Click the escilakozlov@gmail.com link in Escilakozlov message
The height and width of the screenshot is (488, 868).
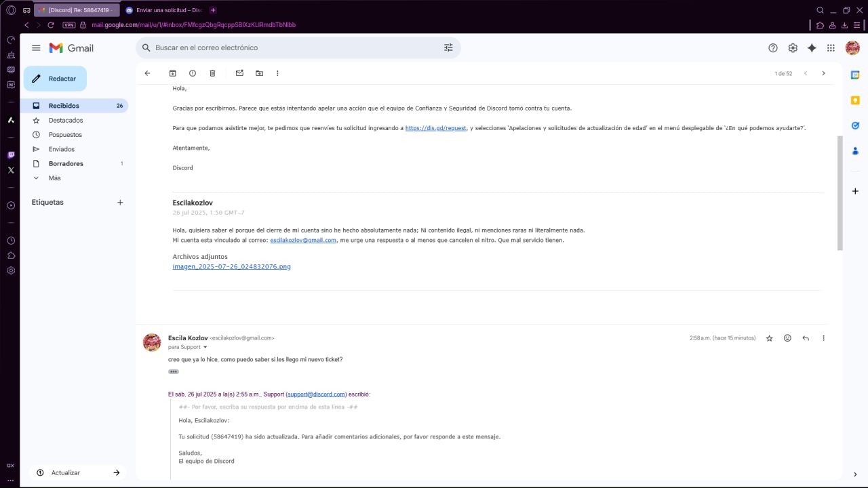[303, 240]
